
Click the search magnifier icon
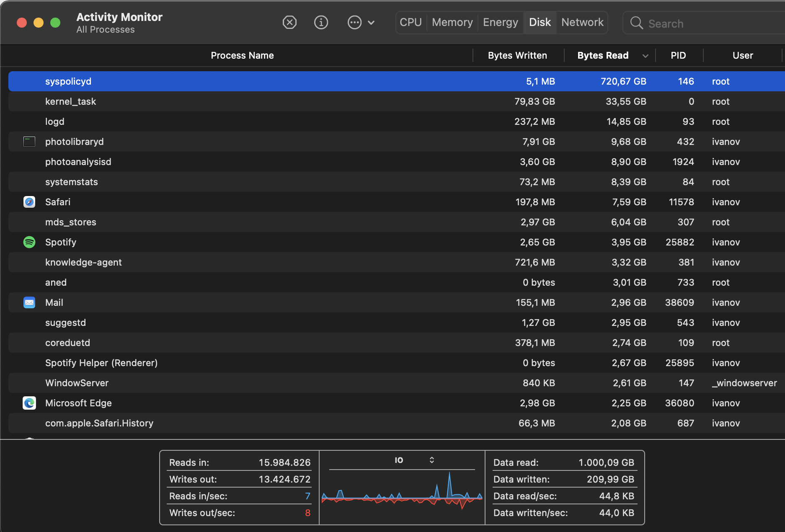click(x=636, y=23)
